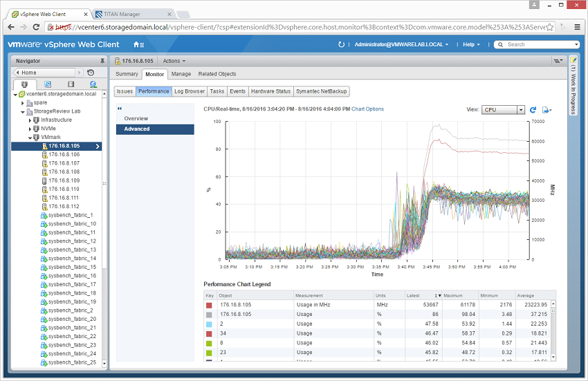Go back in the browser
The height and width of the screenshot is (381, 588).
pos(11,27)
